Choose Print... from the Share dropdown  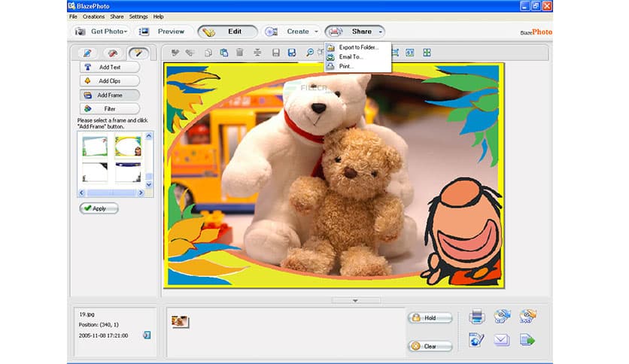pyautogui.click(x=358, y=66)
